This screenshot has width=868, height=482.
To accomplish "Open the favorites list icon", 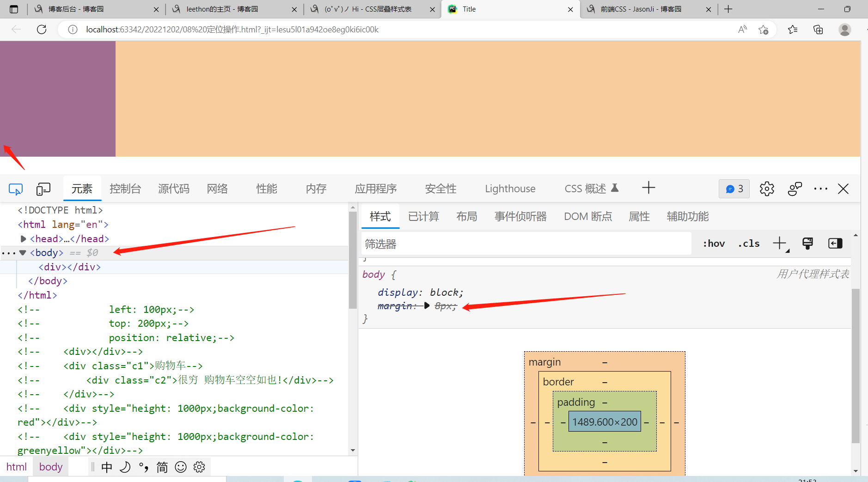I will 793,30.
